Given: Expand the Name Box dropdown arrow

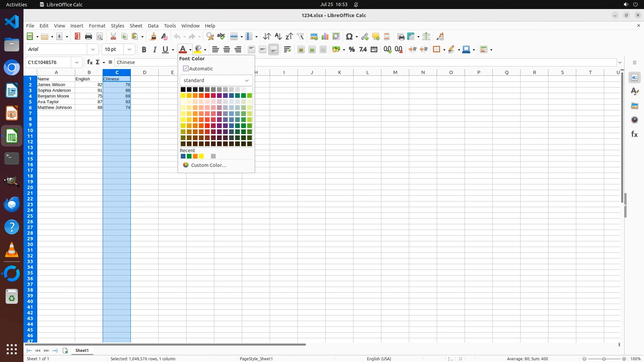Looking at the screenshot, I should point(77,62).
